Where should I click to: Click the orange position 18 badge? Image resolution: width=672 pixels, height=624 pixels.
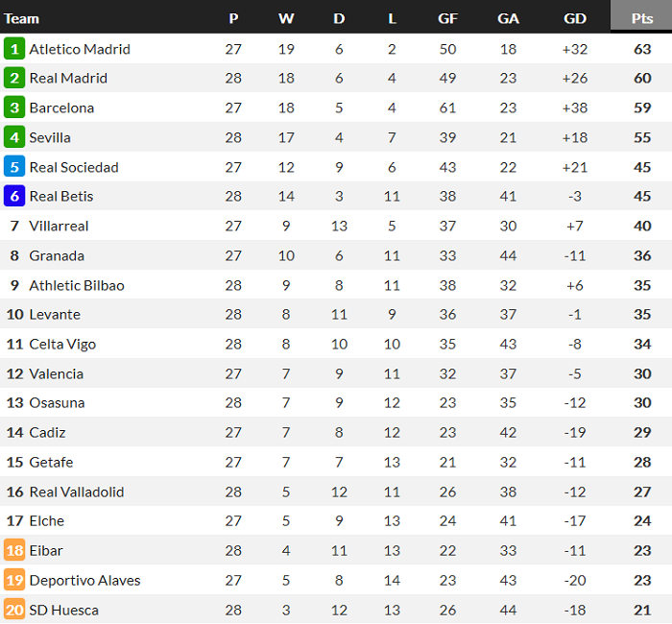coord(14,550)
